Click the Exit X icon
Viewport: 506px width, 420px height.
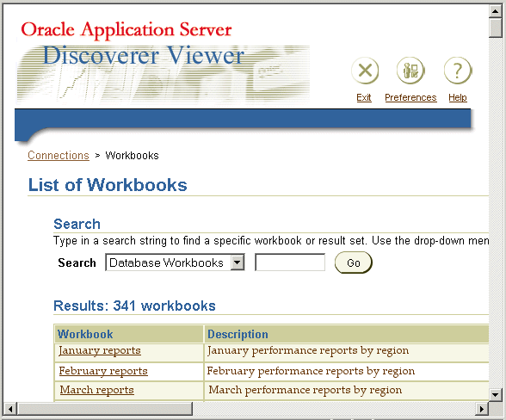[365, 71]
